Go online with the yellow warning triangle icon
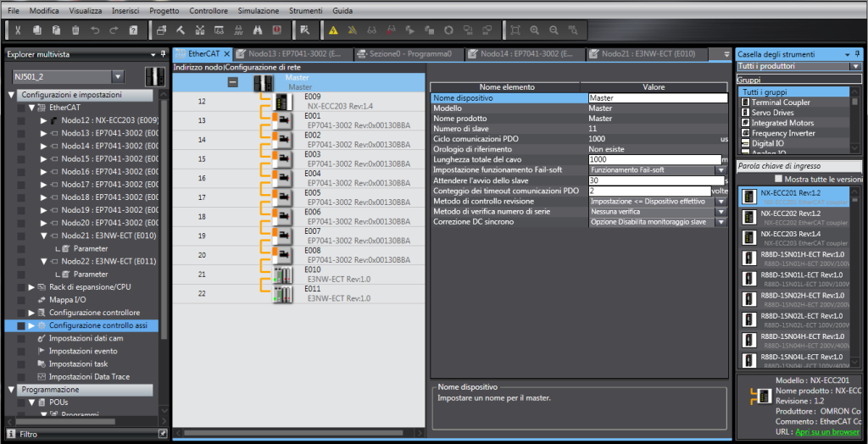This screenshot has height=444, width=868. point(333,31)
